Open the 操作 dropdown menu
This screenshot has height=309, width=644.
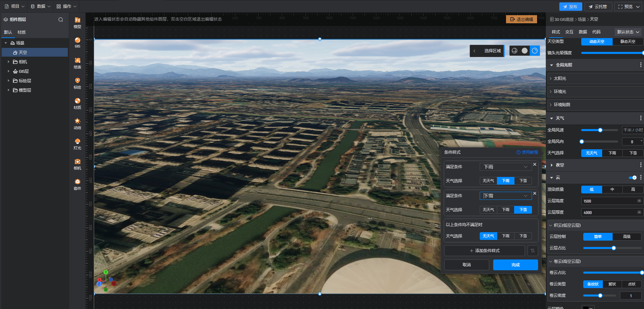point(66,6)
